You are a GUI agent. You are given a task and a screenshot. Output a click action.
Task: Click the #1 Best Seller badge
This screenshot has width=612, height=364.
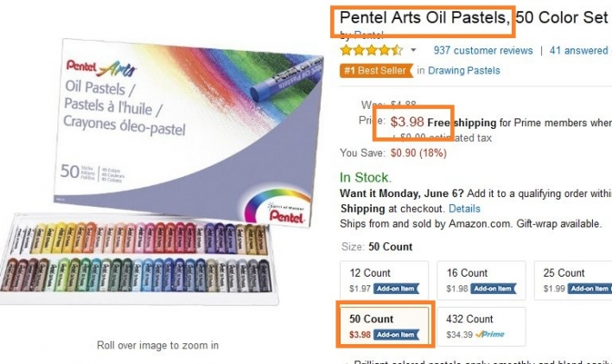376,71
